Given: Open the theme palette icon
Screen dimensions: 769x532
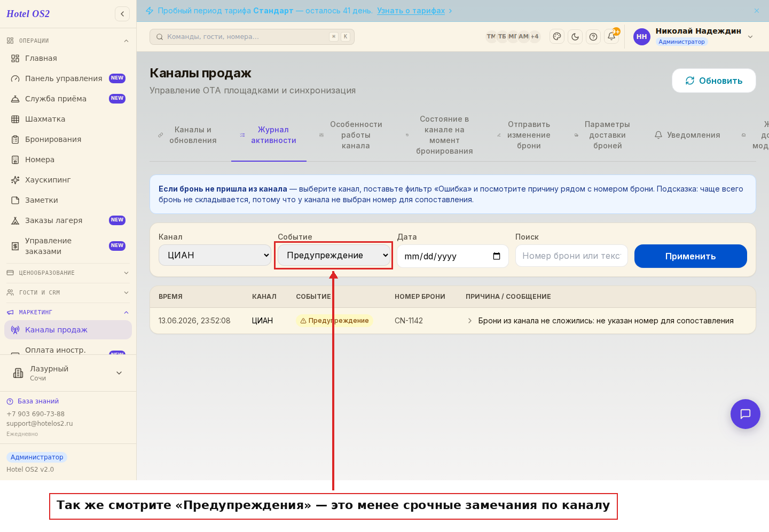Looking at the screenshot, I should click(x=557, y=37).
